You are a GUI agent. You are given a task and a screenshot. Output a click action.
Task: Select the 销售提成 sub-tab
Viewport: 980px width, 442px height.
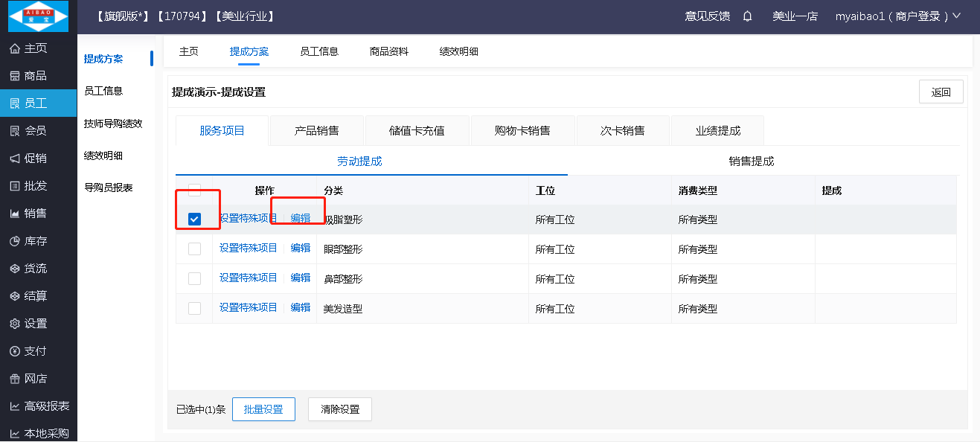click(x=752, y=161)
